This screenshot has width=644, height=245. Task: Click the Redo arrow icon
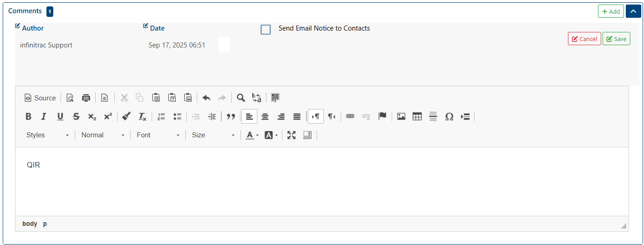222,98
